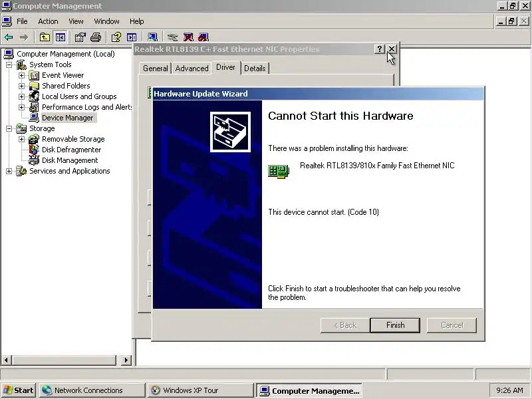532x399 pixels.
Task: Expand the Event Viewer node
Action: [22, 75]
